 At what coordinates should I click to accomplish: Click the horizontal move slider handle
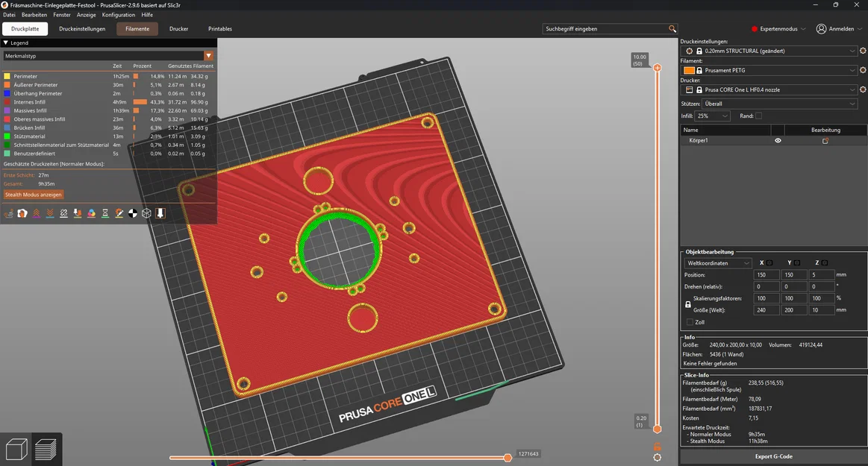[508, 458]
